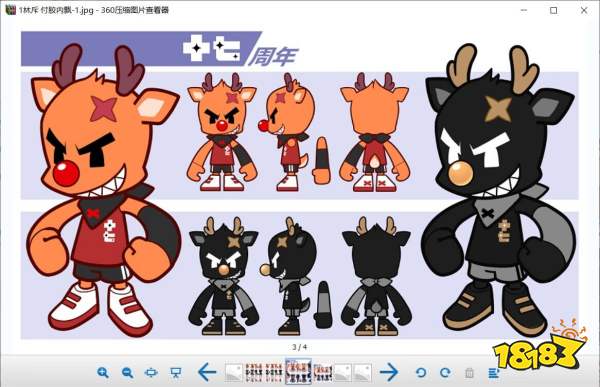The image size is (600, 387).
Task: Maximize the image viewer window
Action: click(x=553, y=10)
